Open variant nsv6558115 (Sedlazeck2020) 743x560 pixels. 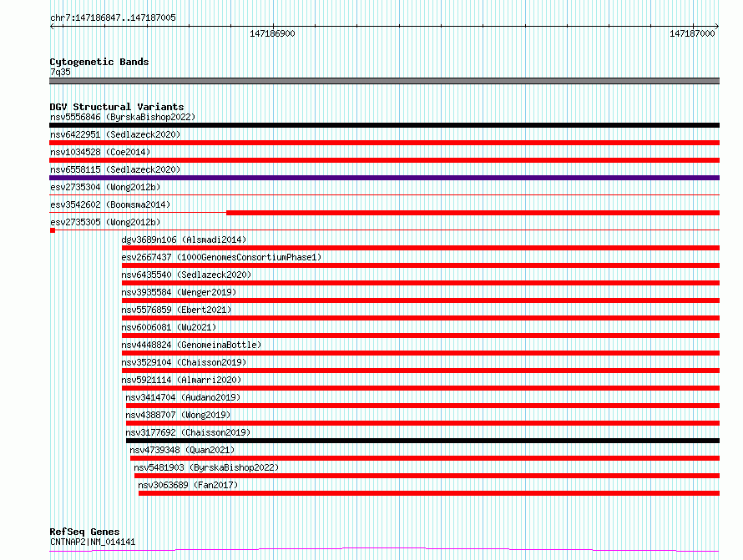click(x=115, y=169)
